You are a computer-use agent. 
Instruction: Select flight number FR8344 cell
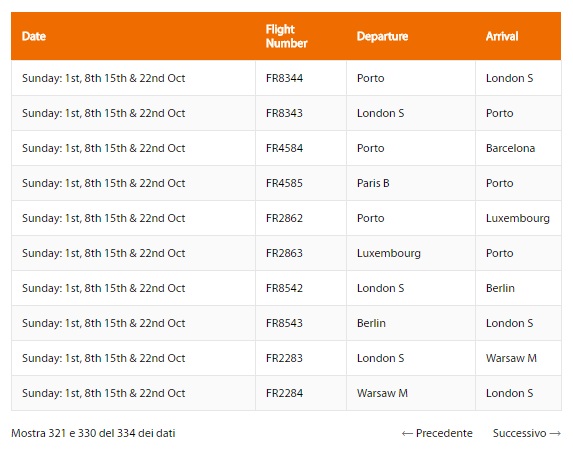coord(301,78)
